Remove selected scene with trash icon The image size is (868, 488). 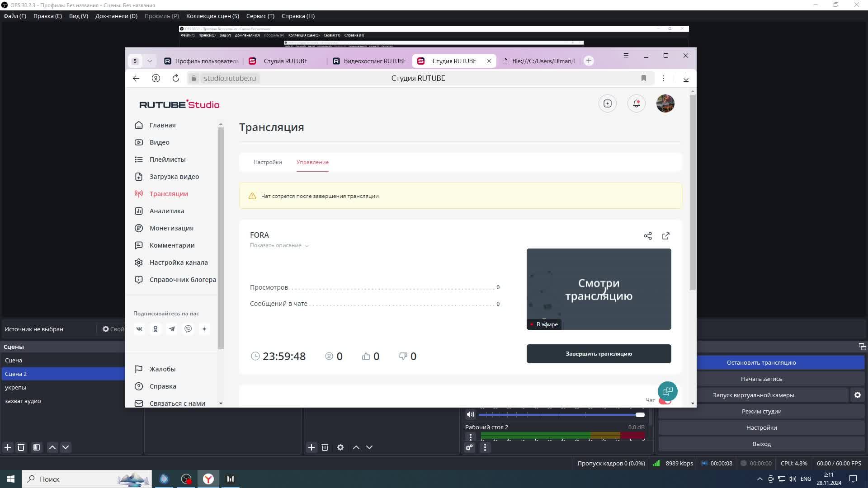[21, 447]
